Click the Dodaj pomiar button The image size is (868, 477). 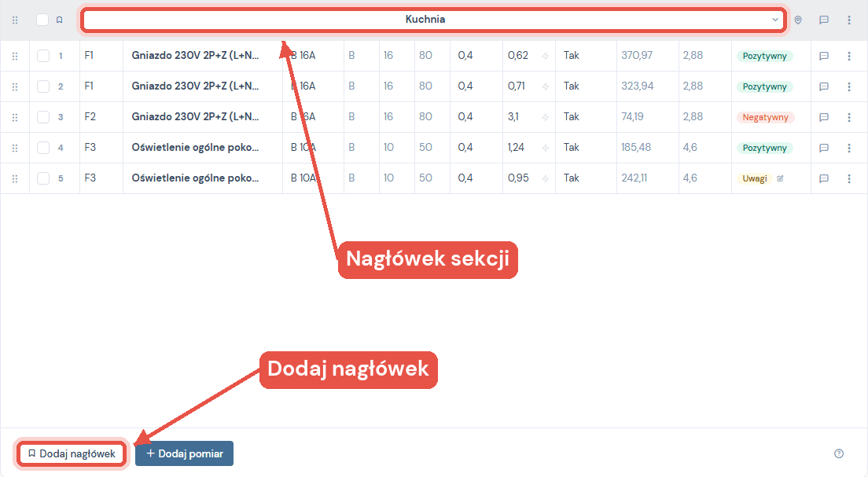184,453
